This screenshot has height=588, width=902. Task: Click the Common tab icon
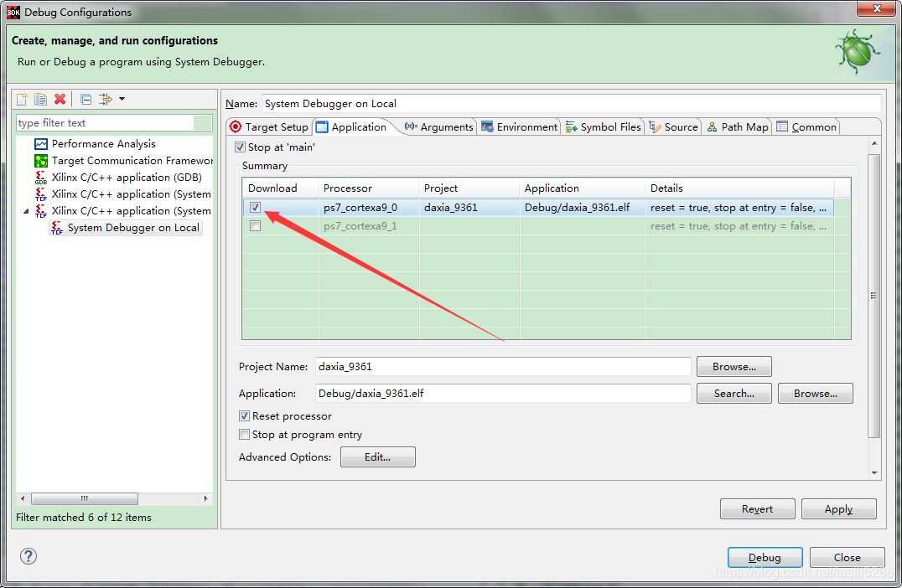click(x=782, y=126)
